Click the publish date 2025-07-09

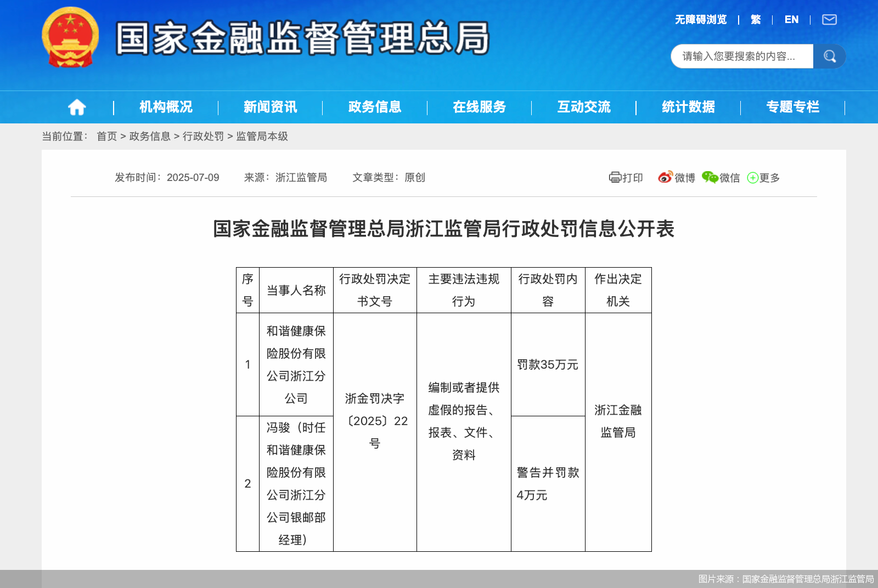coord(193,178)
